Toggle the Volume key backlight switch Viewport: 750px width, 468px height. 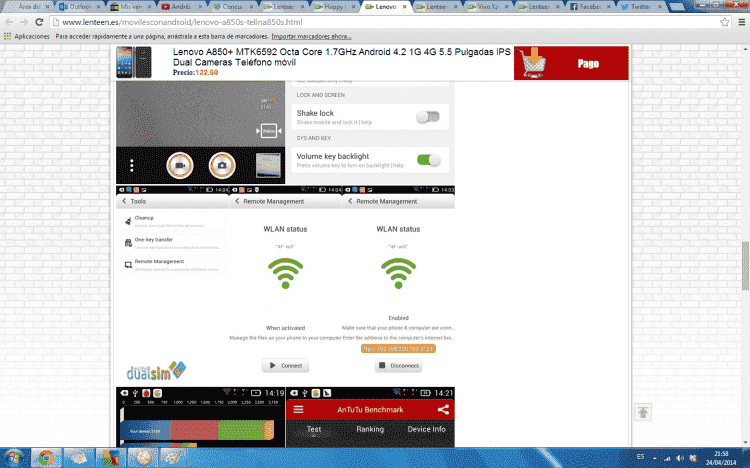(429, 160)
